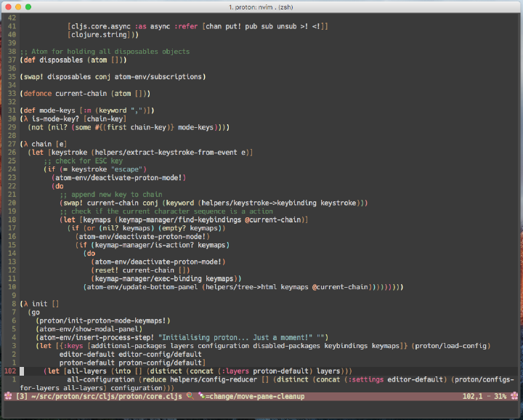The height and width of the screenshot is (420, 523).
Task: Click the block cursor on line 102
Action: coord(22,371)
